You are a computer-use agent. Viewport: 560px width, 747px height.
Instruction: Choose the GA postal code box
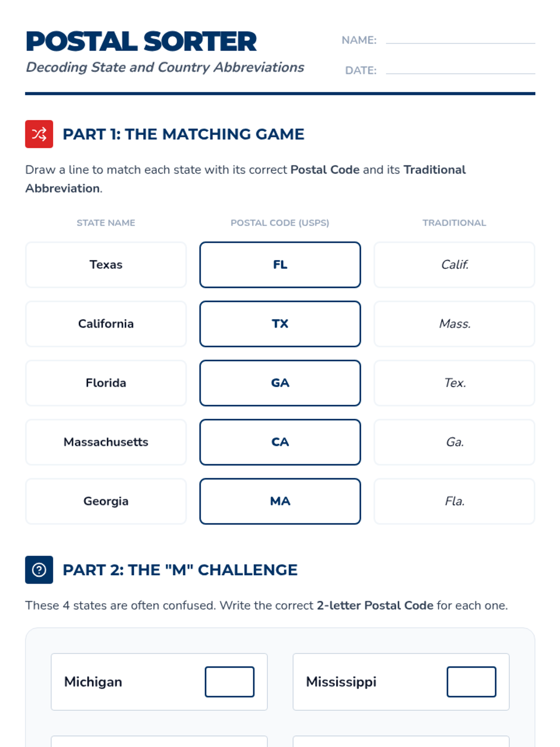pyautogui.click(x=280, y=383)
